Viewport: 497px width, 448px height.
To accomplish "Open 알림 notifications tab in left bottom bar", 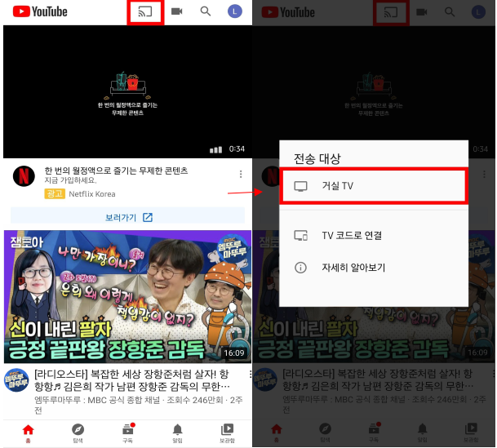I will [x=178, y=433].
